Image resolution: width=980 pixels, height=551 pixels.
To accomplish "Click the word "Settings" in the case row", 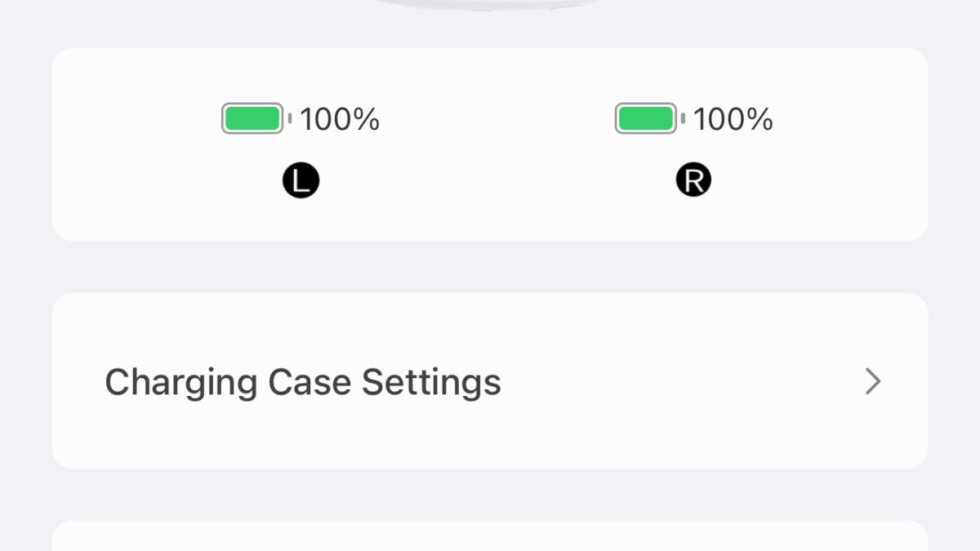I will point(431,382).
